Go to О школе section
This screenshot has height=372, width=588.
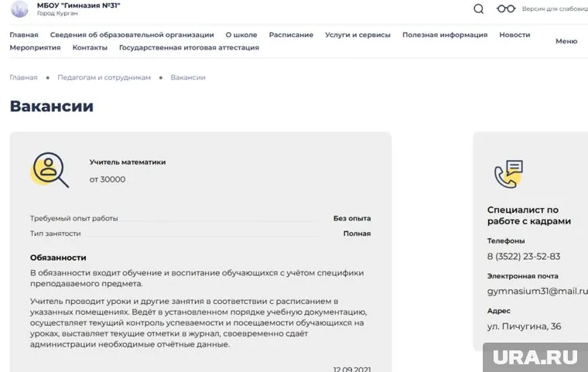pyautogui.click(x=241, y=35)
